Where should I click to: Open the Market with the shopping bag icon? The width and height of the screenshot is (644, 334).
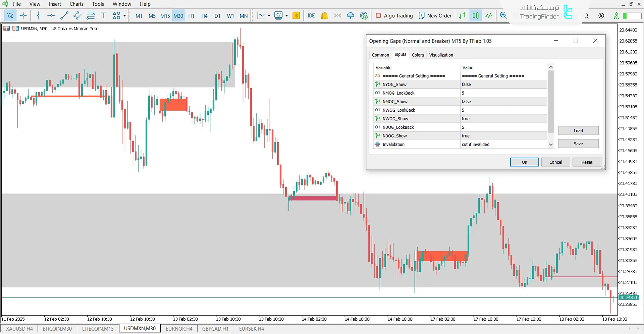coord(324,15)
